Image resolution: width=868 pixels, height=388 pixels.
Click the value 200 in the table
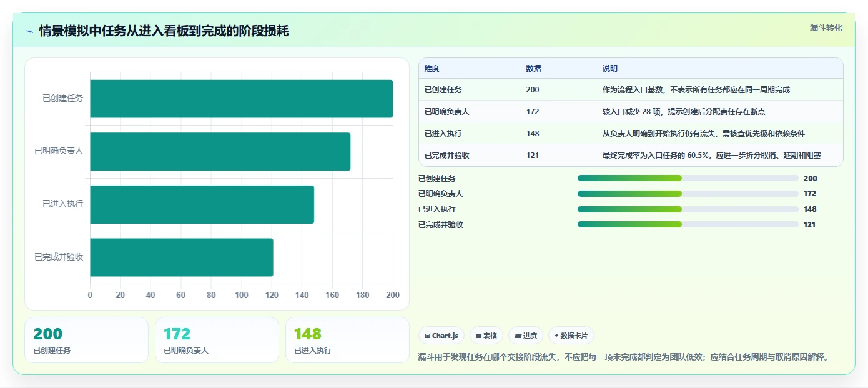pyautogui.click(x=533, y=90)
